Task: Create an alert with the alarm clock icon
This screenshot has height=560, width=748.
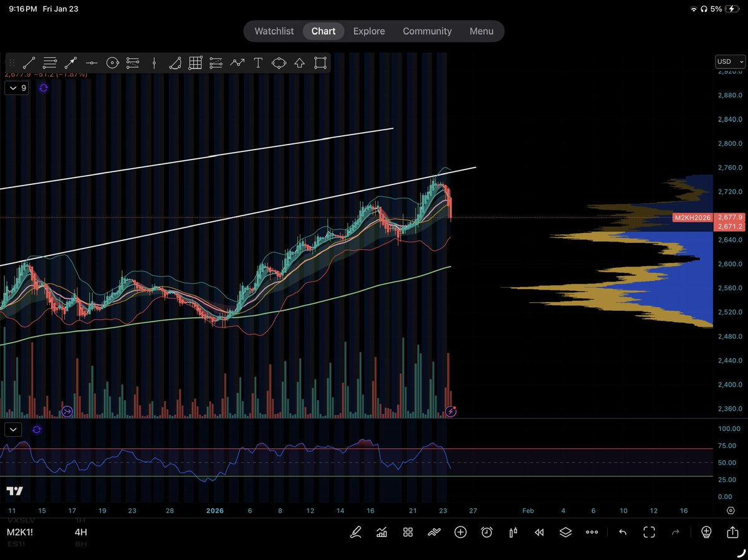Action: point(487,532)
